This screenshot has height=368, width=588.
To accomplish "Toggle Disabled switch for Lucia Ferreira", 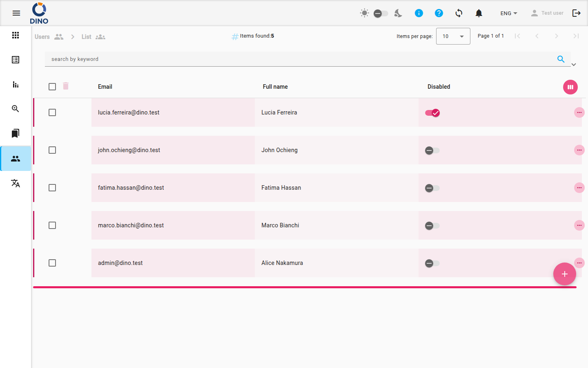I will [432, 113].
